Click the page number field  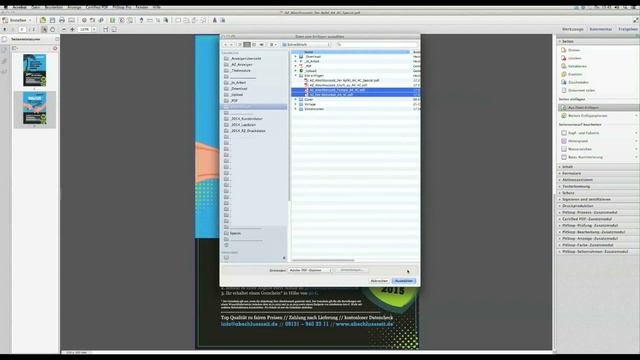(22, 29)
